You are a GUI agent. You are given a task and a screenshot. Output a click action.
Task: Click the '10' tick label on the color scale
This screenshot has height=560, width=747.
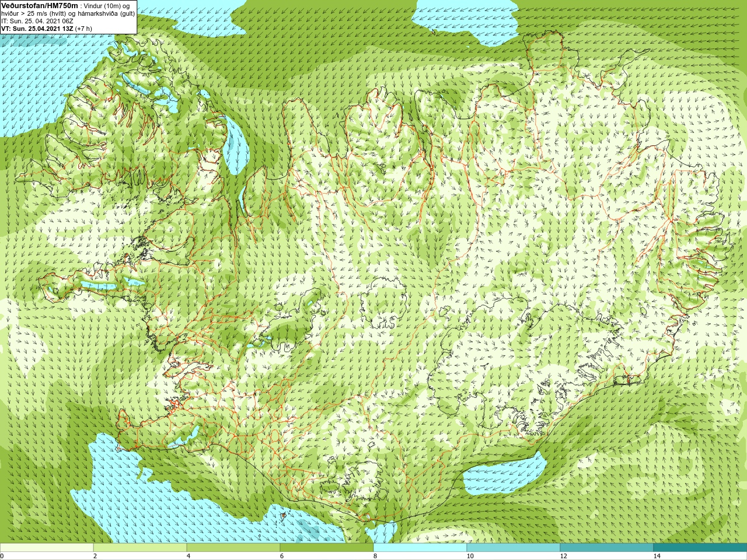(x=470, y=556)
